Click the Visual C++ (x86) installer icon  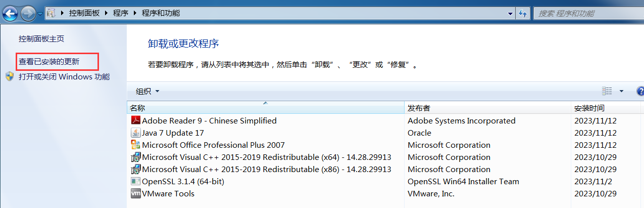click(135, 169)
